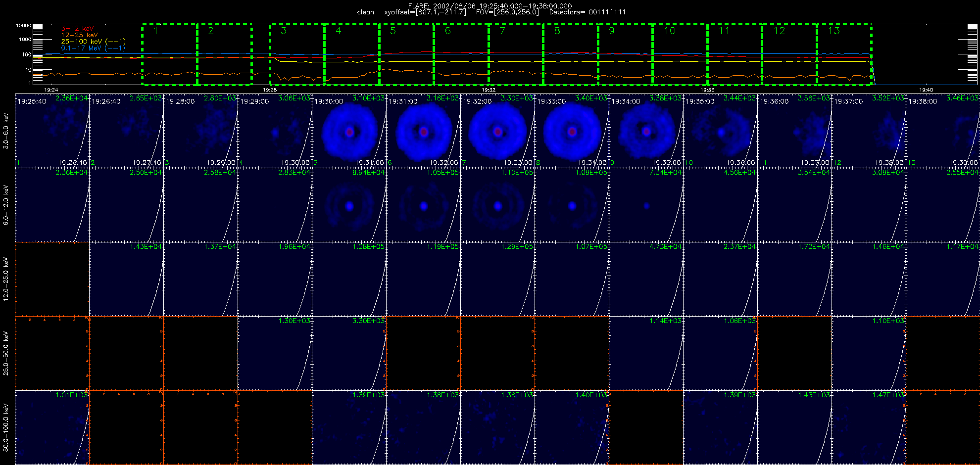The image size is (980, 465).
Task: Open the 25.0-50.0 keV image labeled 1.30E+03
Action: click(x=275, y=353)
